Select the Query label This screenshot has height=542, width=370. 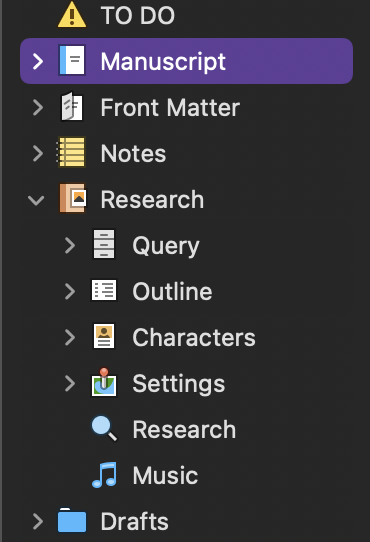point(166,246)
